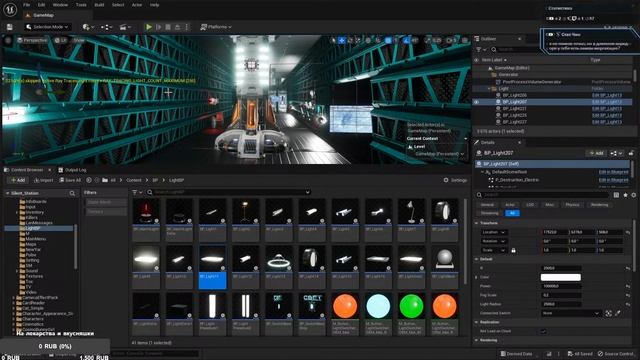
Task: Click the green Play button
Action: [x=149, y=27]
